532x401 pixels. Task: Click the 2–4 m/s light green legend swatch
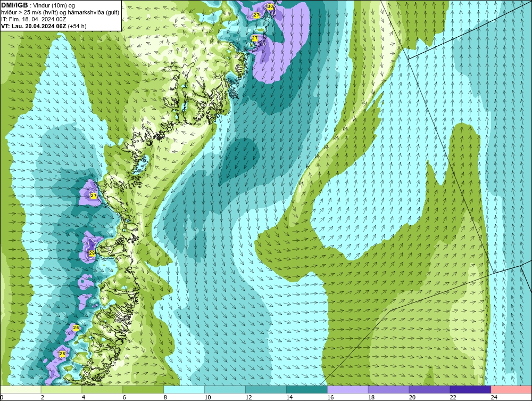pyautogui.click(x=61, y=389)
